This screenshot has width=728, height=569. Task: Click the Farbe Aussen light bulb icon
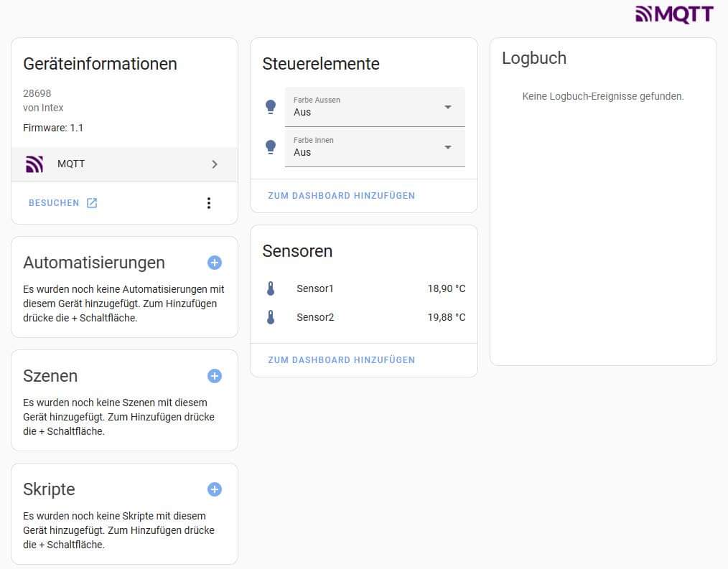[271, 107]
